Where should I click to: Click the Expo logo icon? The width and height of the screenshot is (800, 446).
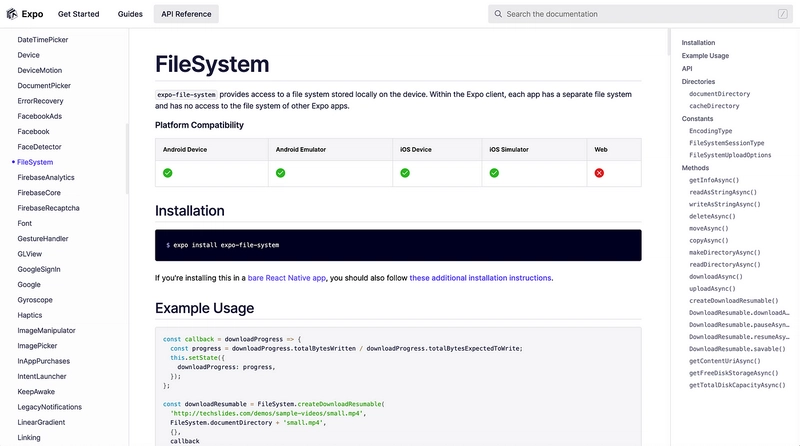[12, 14]
